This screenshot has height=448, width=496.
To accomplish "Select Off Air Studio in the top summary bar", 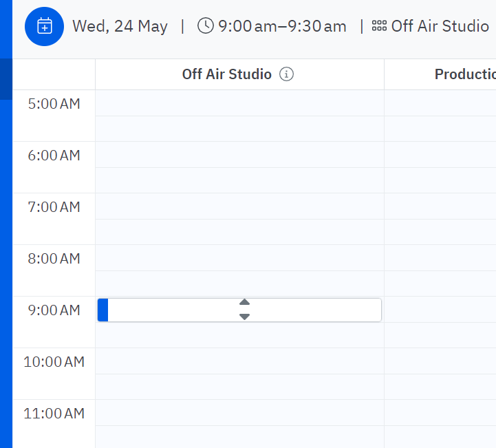I will (x=440, y=27).
